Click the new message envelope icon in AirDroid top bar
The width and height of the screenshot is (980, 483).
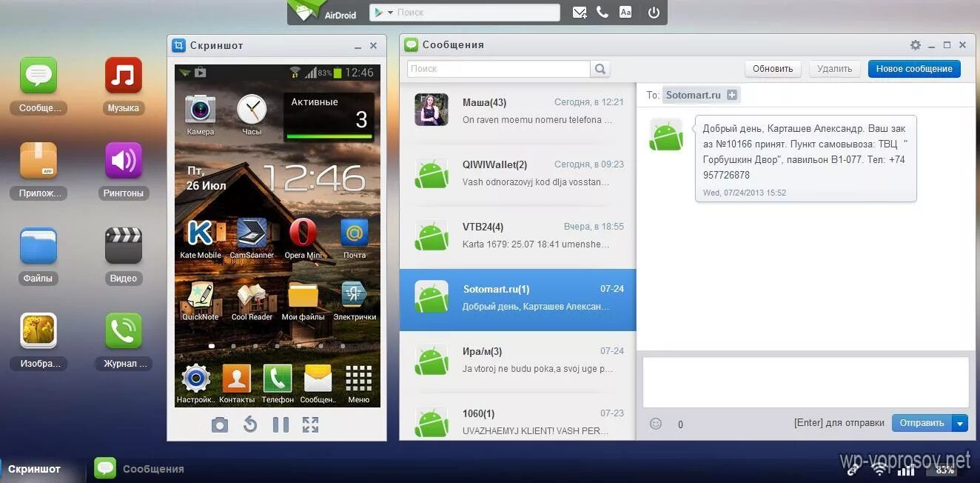coord(580,13)
